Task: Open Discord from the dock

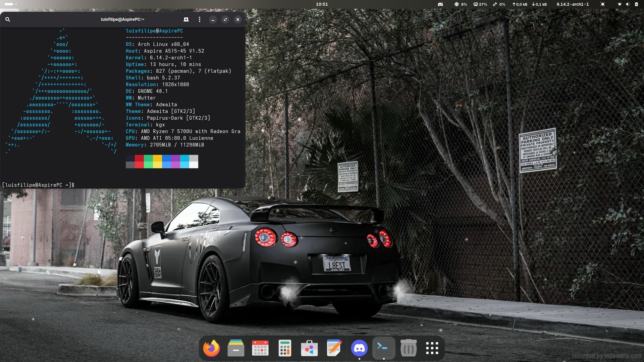Action: pyautogui.click(x=359, y=348)
